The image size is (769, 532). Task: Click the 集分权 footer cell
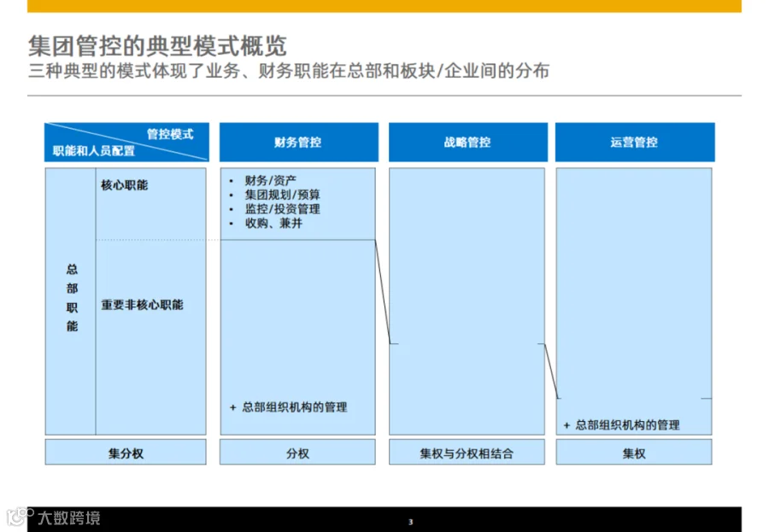click(x=126, y=452)
